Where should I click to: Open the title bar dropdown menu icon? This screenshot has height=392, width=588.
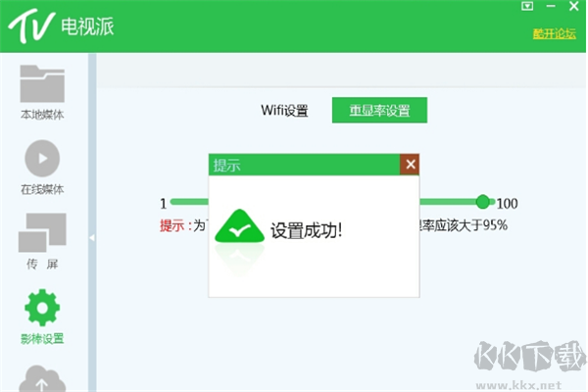tap(527, 6)
